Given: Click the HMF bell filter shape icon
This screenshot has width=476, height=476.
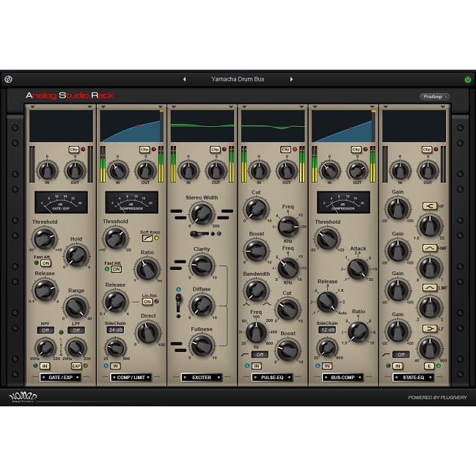Looking at the screenshot, I should coord(430,248).
